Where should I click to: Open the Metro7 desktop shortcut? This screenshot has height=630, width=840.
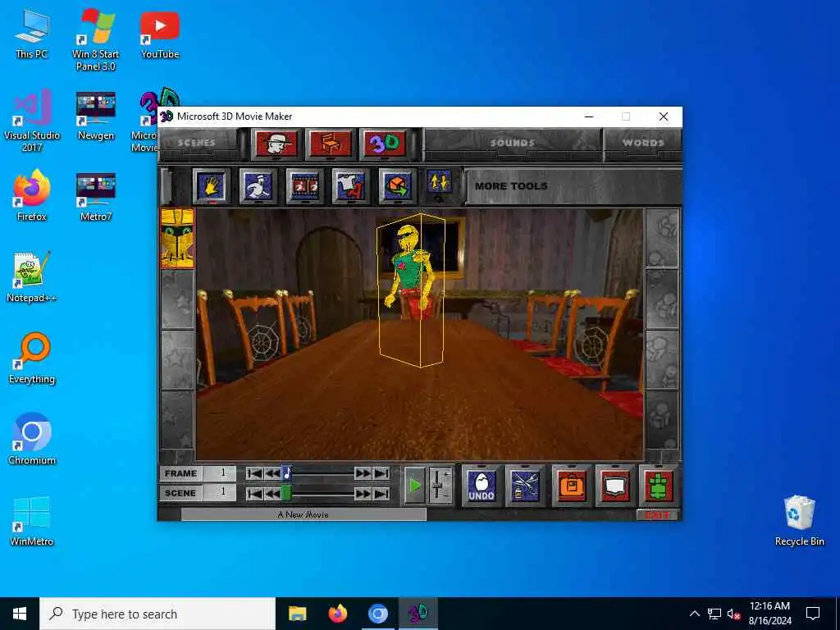pos(95,196)
